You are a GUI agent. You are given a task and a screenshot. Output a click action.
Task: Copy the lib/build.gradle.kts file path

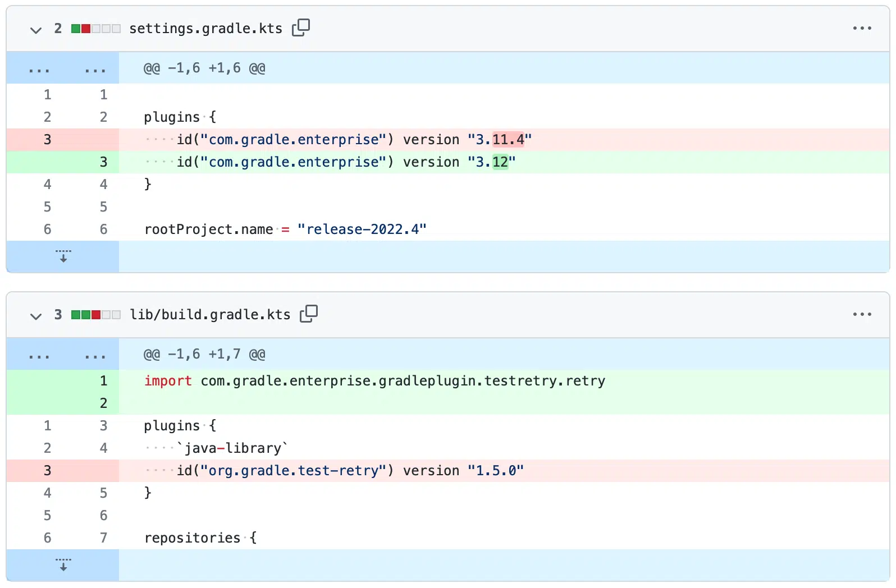coord(309,314)
